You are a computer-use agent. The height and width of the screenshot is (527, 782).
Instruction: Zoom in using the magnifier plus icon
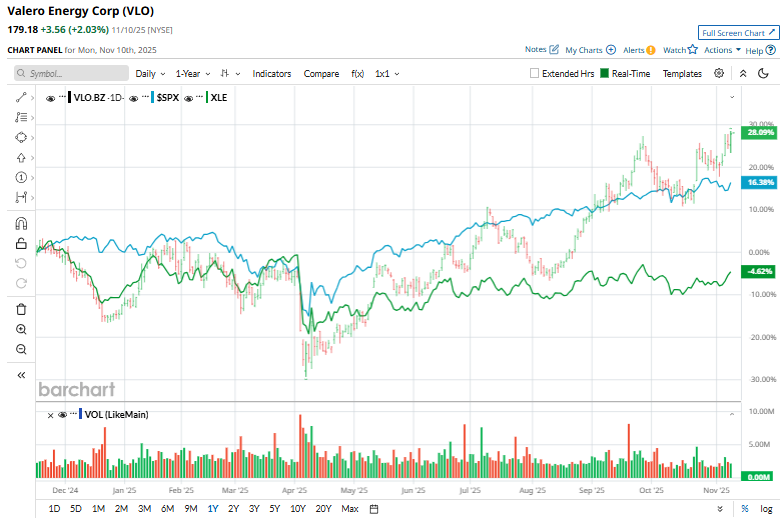tap(21, 329)
